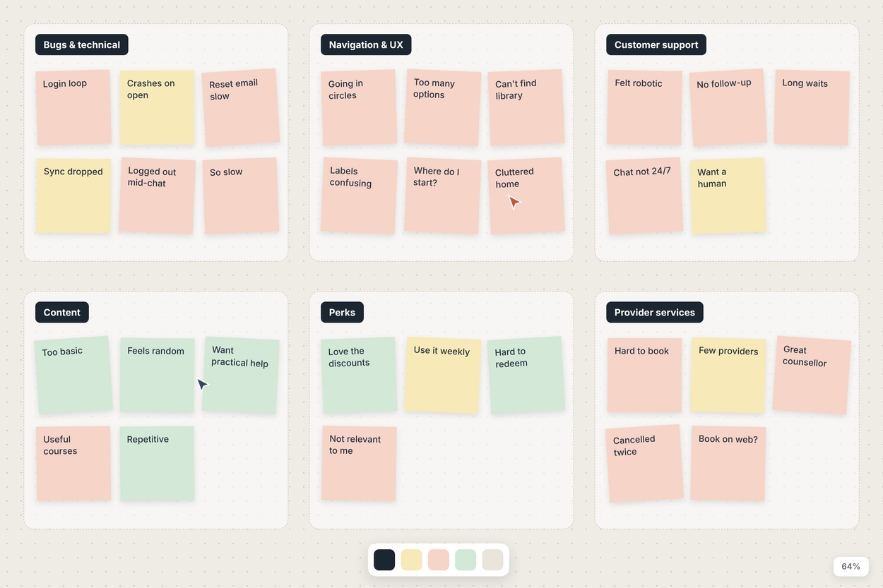883x588 pixels.
Task: Click the Book on web? note
Action: 728,463
